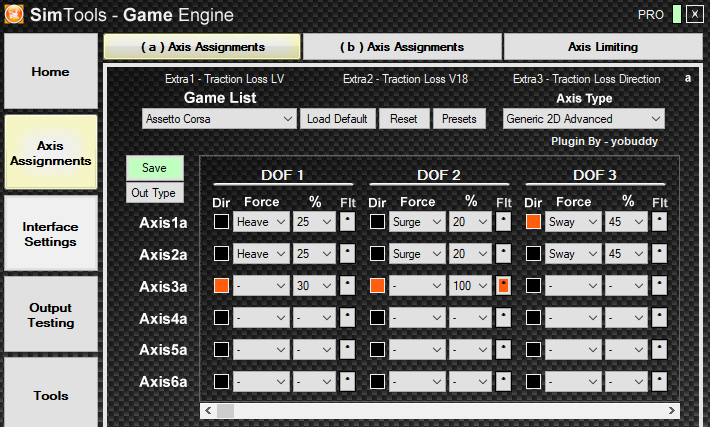Open the Sway force dropdown for Axis1a
Screen dimensions: 717x427
point(573,222)
